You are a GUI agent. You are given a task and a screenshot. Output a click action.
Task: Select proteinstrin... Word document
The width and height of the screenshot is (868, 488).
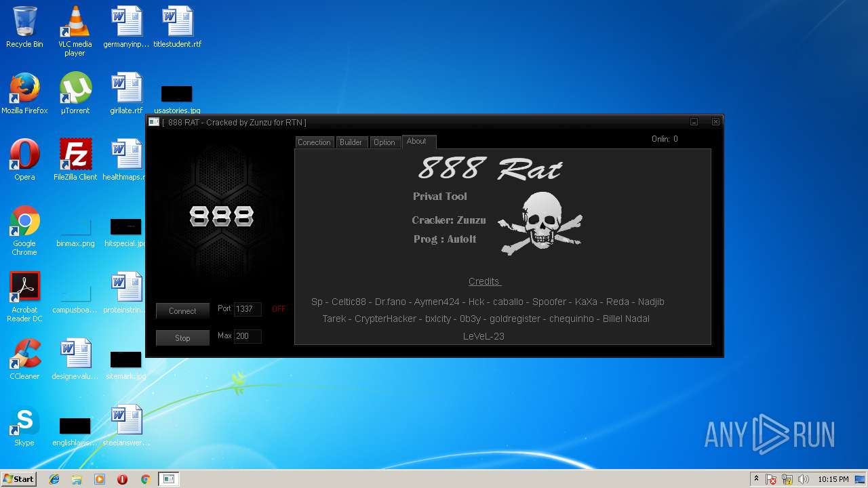click(124, 293)
